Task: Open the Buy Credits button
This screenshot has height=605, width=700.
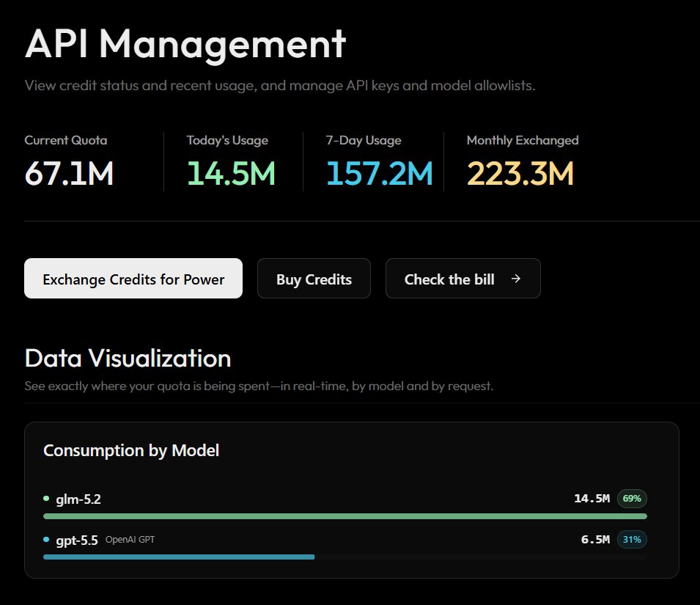Action: (314, 278)
